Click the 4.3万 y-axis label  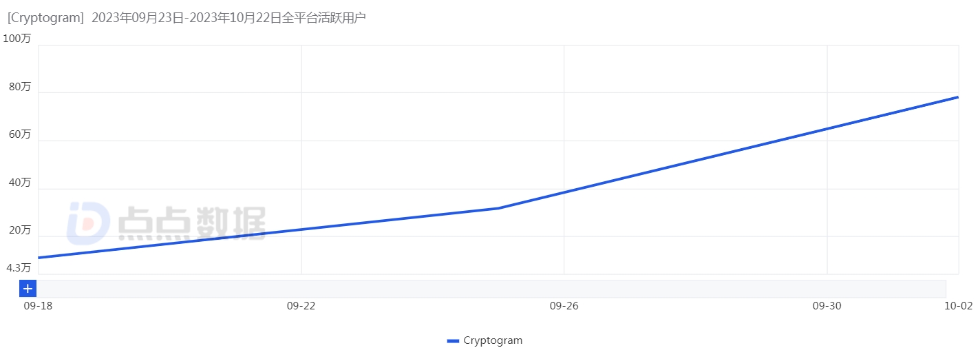[x=19, y=267]
